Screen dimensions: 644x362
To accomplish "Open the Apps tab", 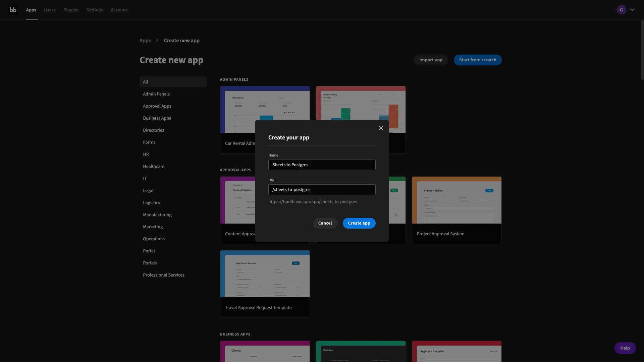I will tap(31, 10).
